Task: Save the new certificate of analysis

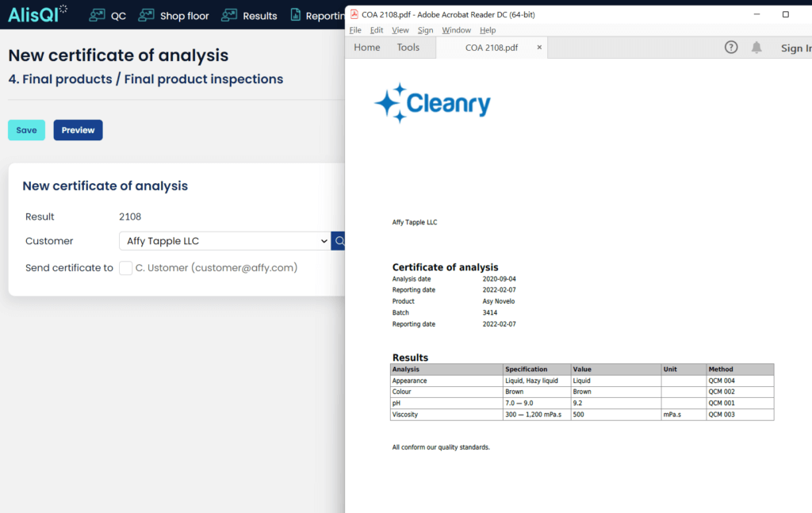Action: click(26, 129)
